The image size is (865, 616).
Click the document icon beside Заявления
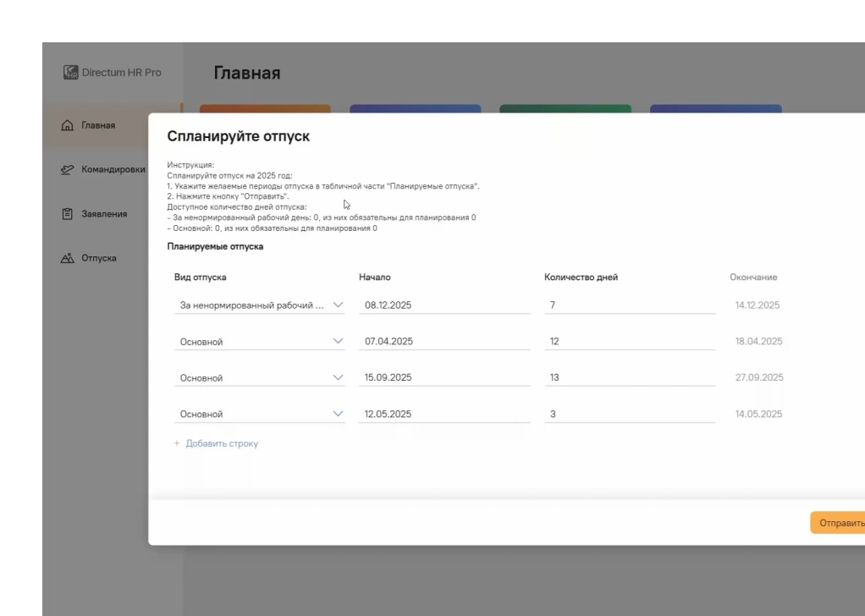pyautogui.click(x=69, y=214)
